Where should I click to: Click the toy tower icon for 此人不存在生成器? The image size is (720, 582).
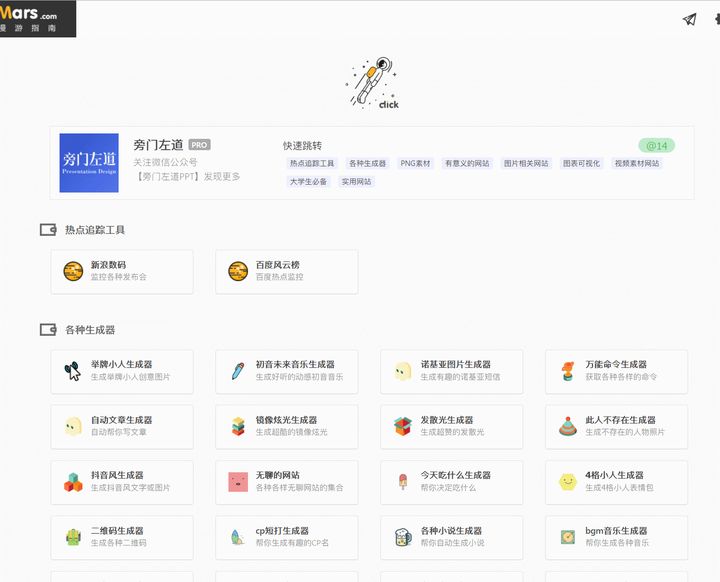[568, 426]
